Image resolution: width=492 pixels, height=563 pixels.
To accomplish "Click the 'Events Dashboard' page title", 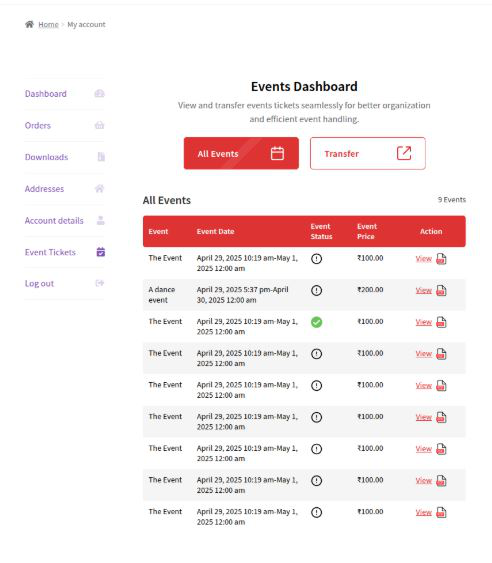I will coord(304,87).
